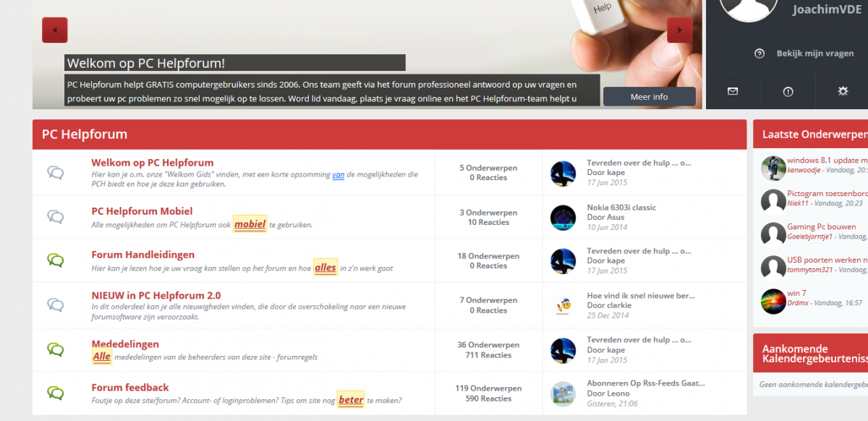Click '18 Onderwerpen' count in Forum Handleidingen
Image resolution: width=868 pixels, height=421 pixels.
(488, 256)
